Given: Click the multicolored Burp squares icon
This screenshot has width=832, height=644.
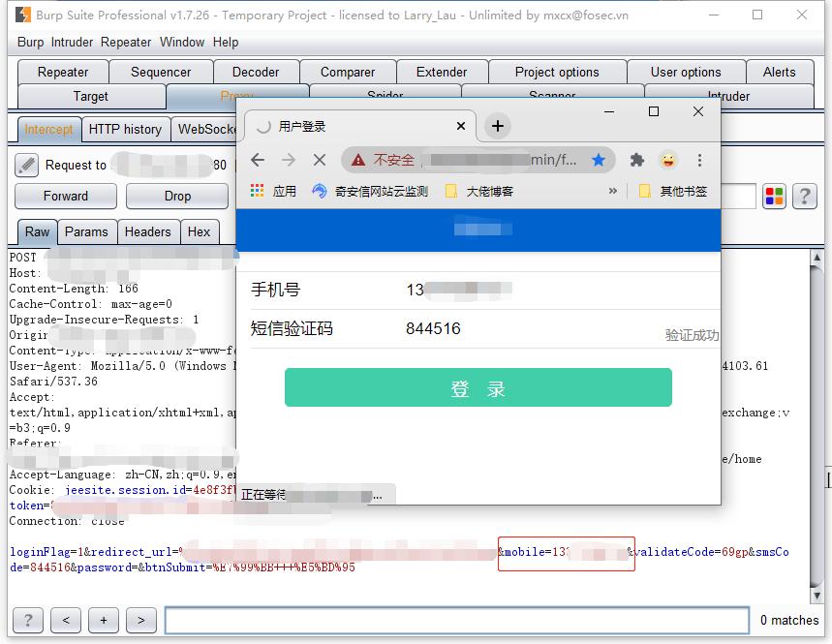Looking at the screenshot, I should (x=773, y=196).
